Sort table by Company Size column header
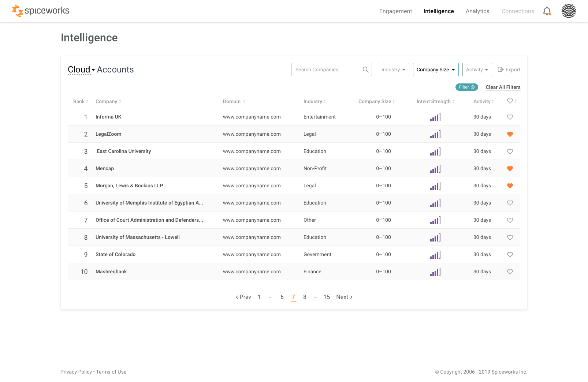 [x=376, y=101]
